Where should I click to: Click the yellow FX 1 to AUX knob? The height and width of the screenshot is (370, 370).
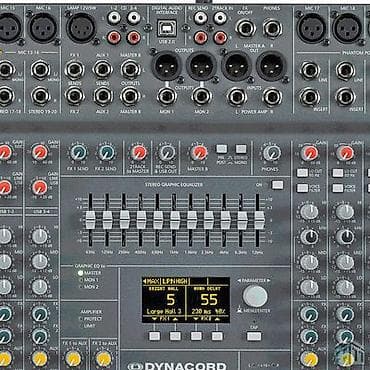(x=73, y=359)
